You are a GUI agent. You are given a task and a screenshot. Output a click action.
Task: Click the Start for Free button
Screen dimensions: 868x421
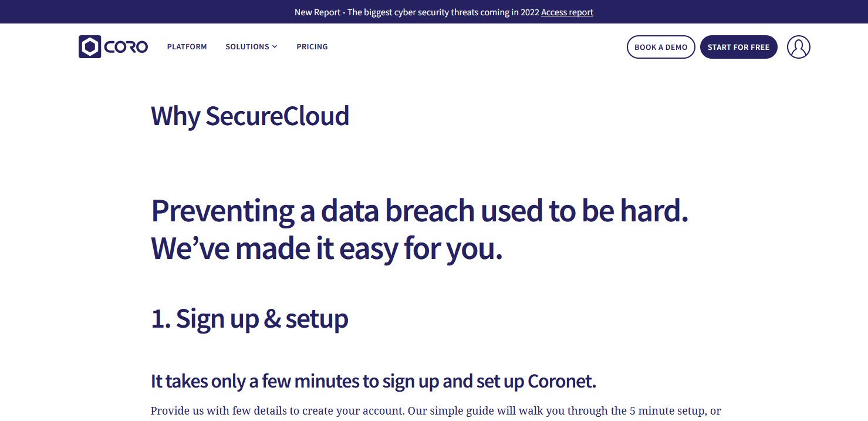point(738,47)
